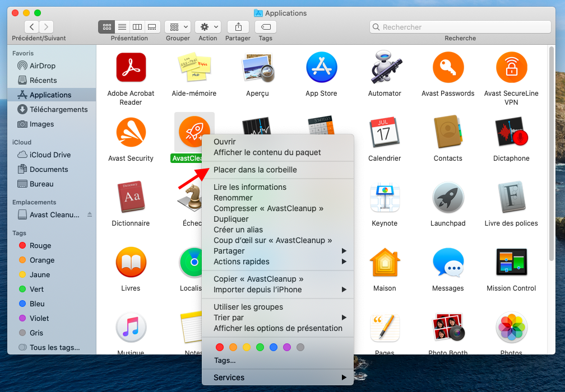
Task: Select the Mission Control app icon
Action: click(511, 262)
